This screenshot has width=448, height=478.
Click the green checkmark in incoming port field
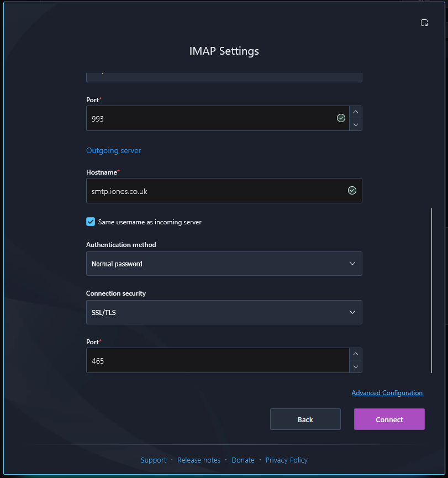click(341, 118)
